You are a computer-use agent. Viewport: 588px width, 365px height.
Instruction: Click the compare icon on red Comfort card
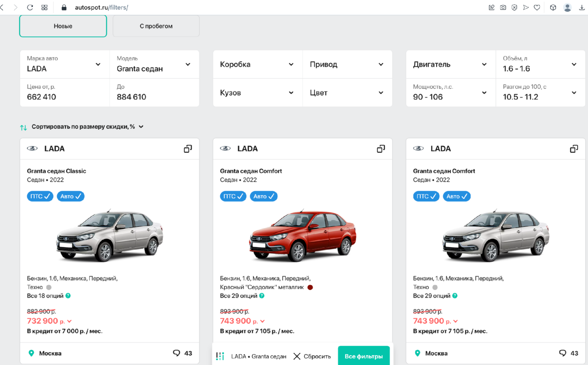(x=381, y=148)
